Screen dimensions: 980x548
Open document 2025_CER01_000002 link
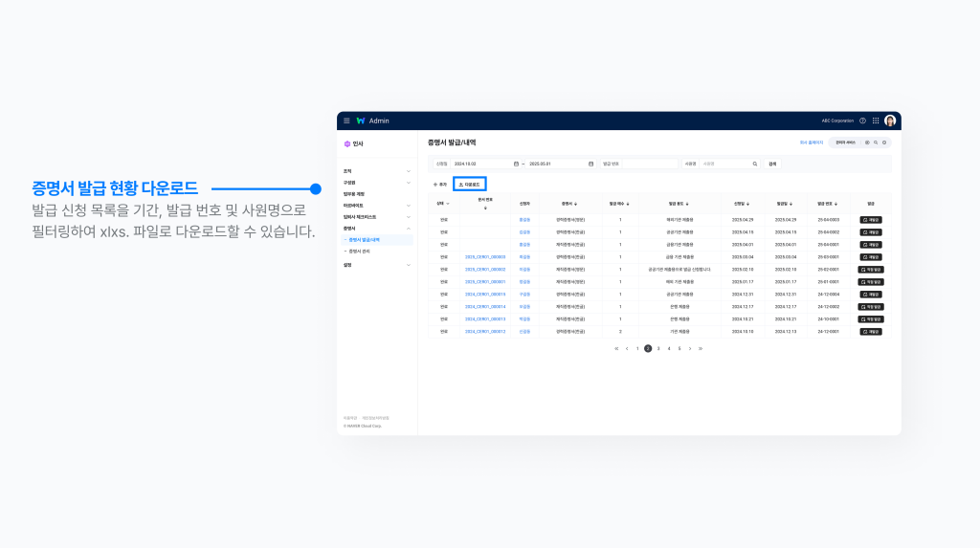(x=485, y=270)
